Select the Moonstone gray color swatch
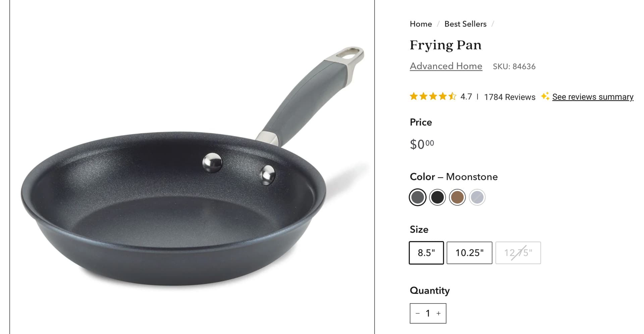Viewport: 644px width, 334px height. point(418,197)
